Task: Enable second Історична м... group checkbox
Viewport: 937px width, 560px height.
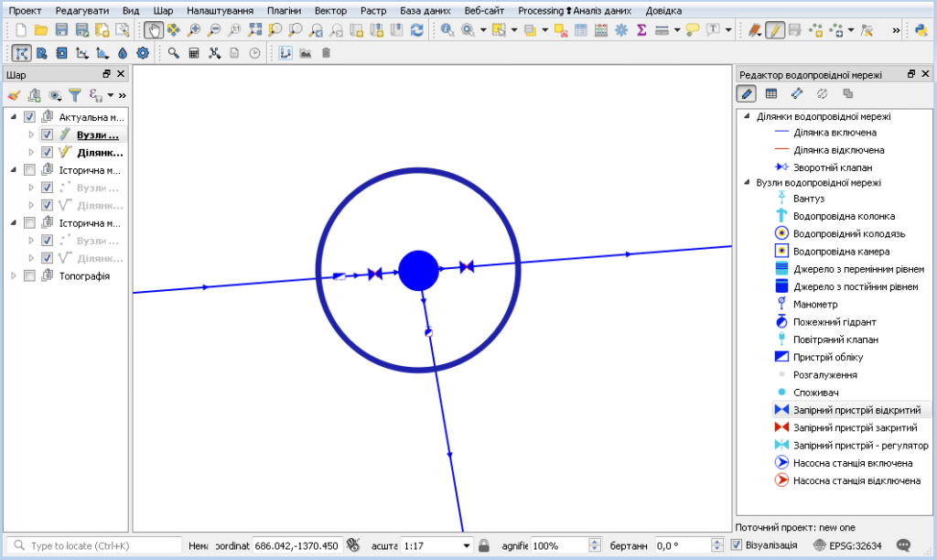Action: (x=29, y=223)
